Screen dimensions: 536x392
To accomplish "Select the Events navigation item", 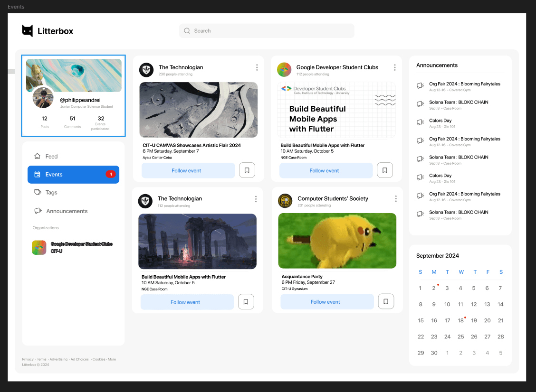I will pos(74,175).
